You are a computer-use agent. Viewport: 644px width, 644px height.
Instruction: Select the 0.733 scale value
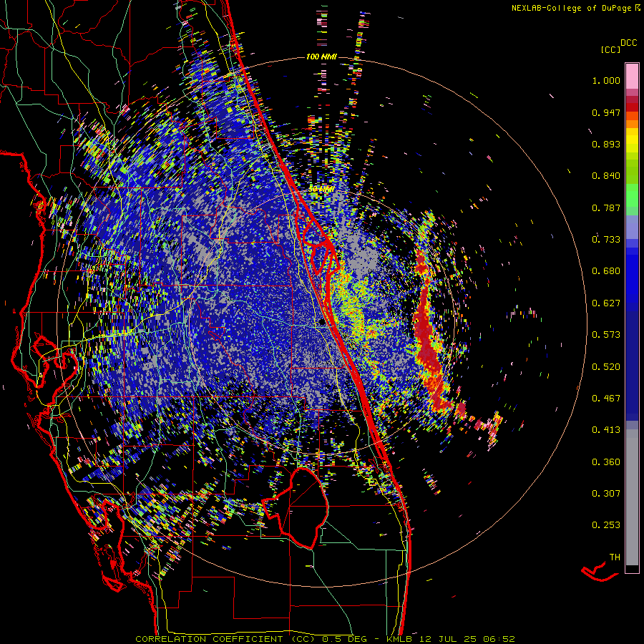pyautogui.click(x=606, y=240)
